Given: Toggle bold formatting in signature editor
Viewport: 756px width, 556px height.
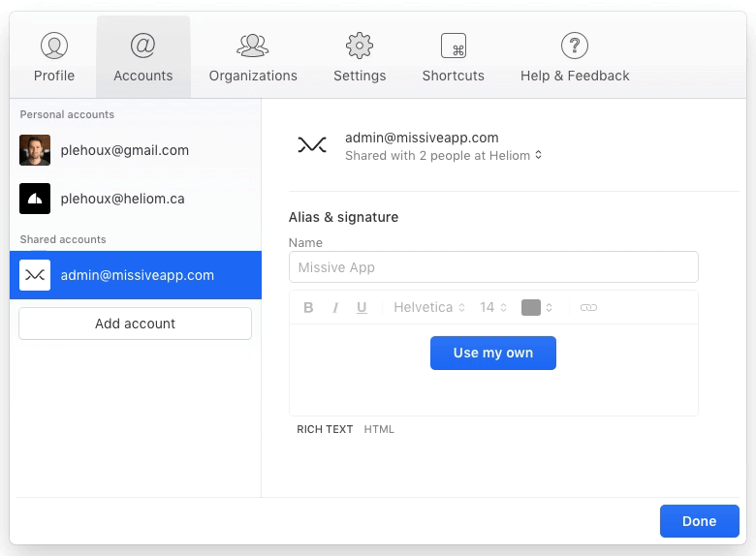Looking at the screenshot, I should pyautogui.click(x=308, y=307).
